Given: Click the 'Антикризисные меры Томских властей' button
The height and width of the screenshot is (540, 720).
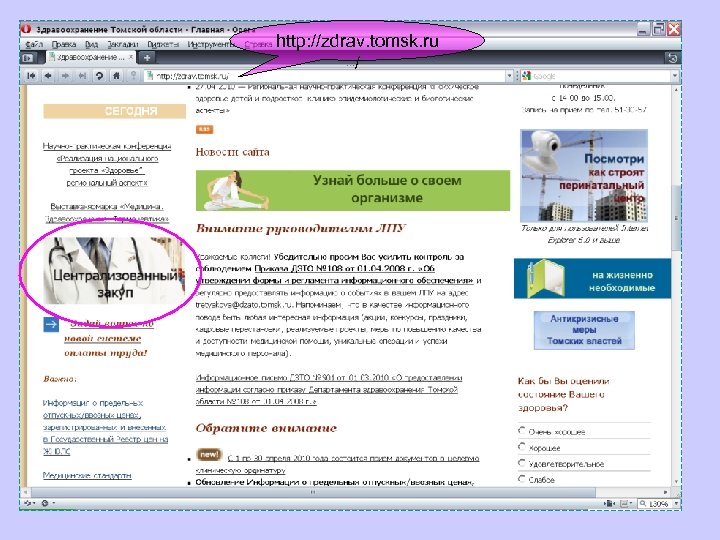Looking at the screenshot, I should click(x=584, y=330).
